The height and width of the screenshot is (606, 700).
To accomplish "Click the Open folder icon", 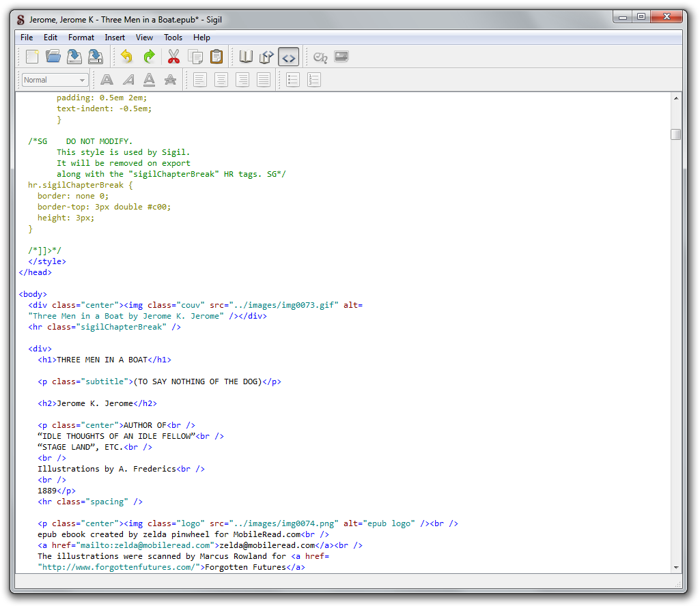I will point(53,57).
